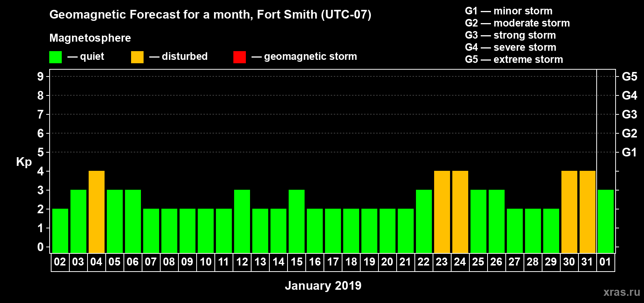
Task: Click the date label 10
Action: point(205,262)
